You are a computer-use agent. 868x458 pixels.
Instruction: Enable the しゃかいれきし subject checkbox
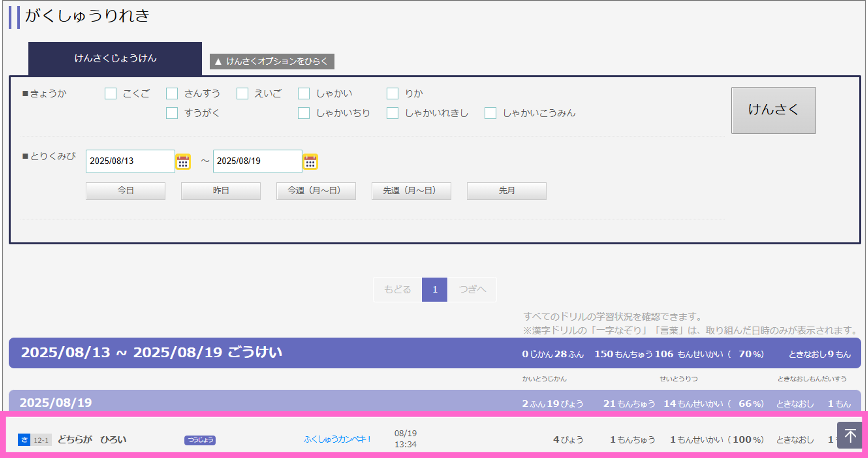[392, 113]
